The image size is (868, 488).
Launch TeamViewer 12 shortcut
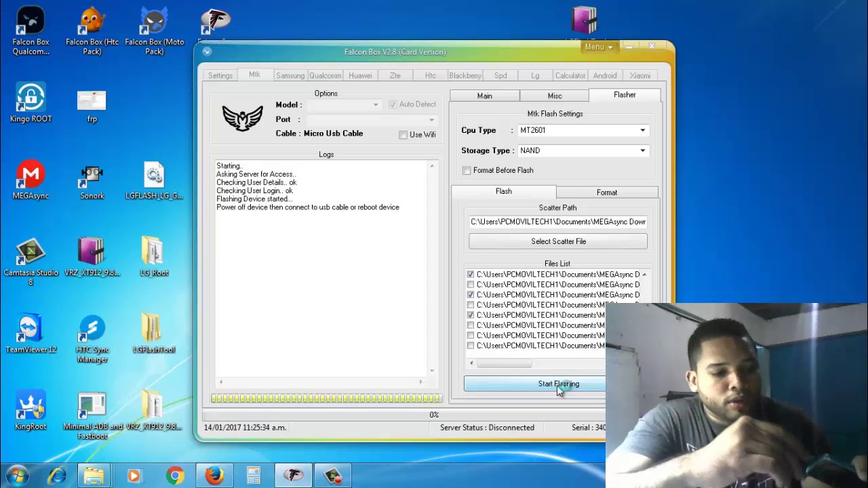[x=31, y=334]
